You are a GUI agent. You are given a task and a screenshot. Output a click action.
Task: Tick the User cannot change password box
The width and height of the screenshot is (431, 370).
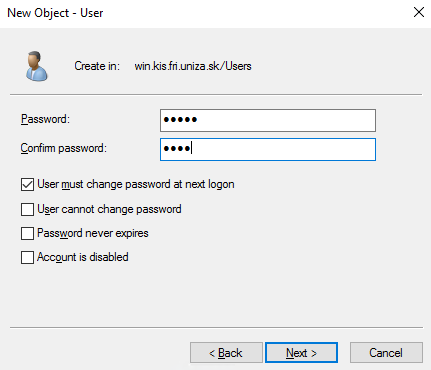(27, 210)
